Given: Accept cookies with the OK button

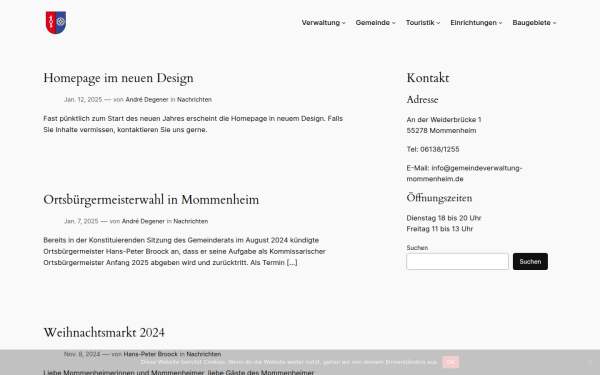Looking at the screenshot, I should (451, 362).
